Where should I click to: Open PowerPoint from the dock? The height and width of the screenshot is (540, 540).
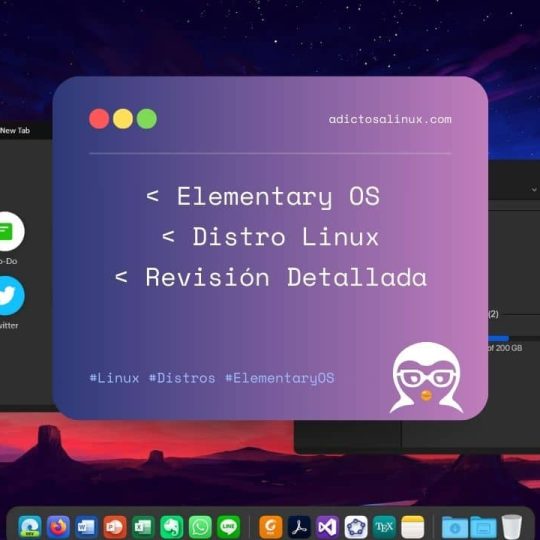(115, 527)
